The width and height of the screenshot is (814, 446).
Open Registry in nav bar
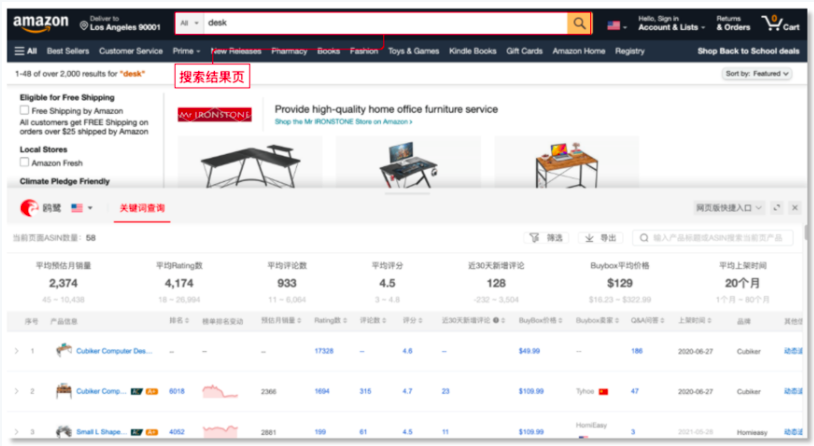630,51
